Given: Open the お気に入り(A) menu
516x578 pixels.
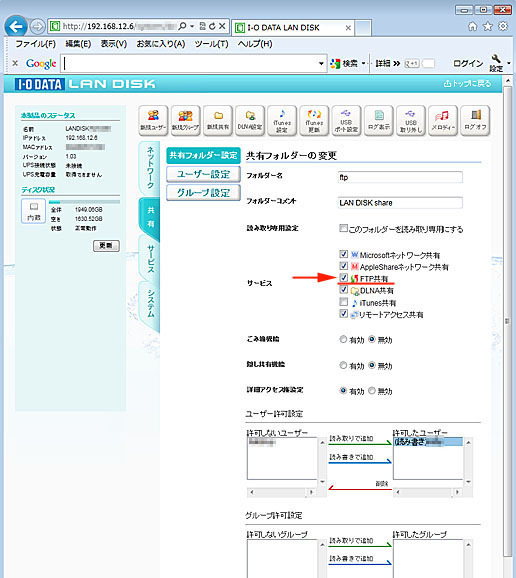Looking at the screenshot, I should [161, 44].
